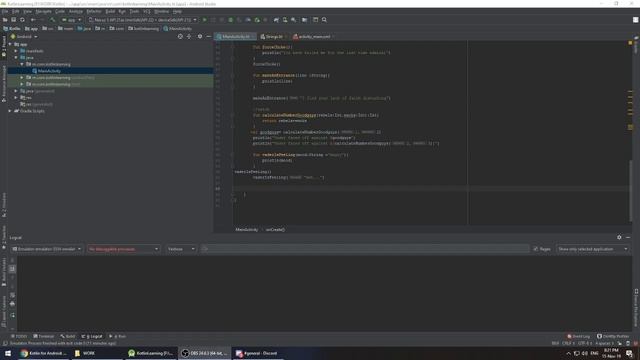The width and height of the screenshot is (640, 360).
Task: Click the Logcat search input field
Action: coord(365,249)
